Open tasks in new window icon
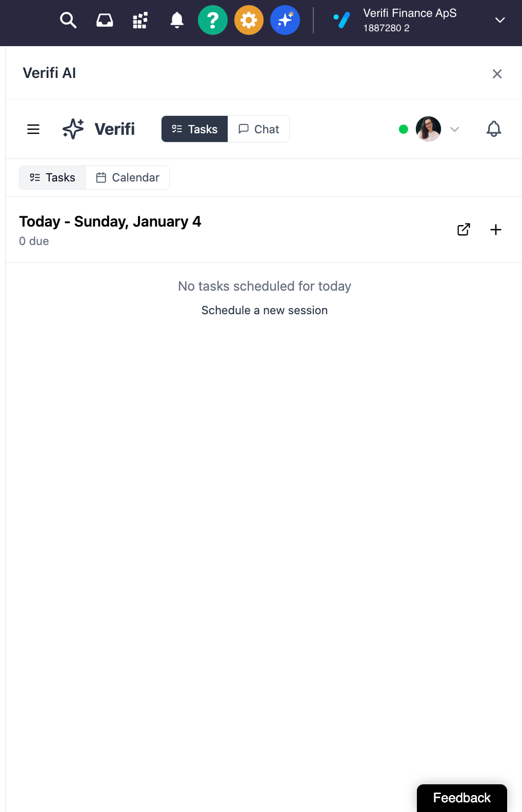Viewport: 522px width, 812px height. (x=464, y=230)
